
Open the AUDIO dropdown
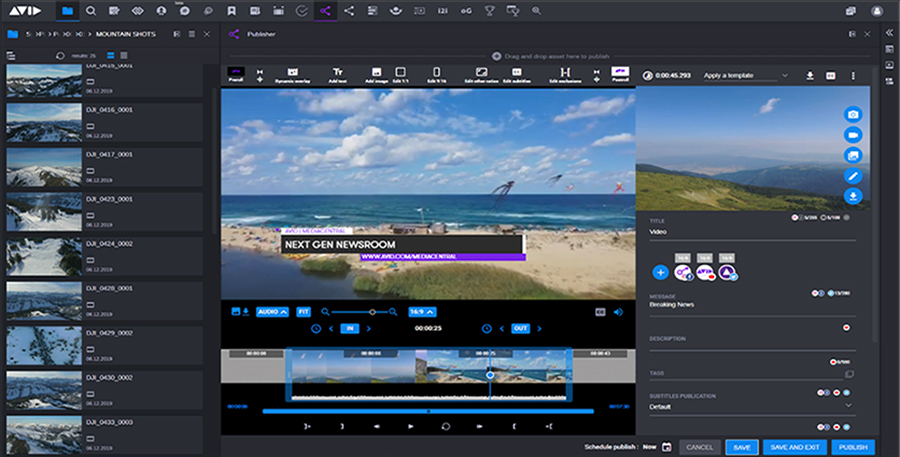coord(272,312)
